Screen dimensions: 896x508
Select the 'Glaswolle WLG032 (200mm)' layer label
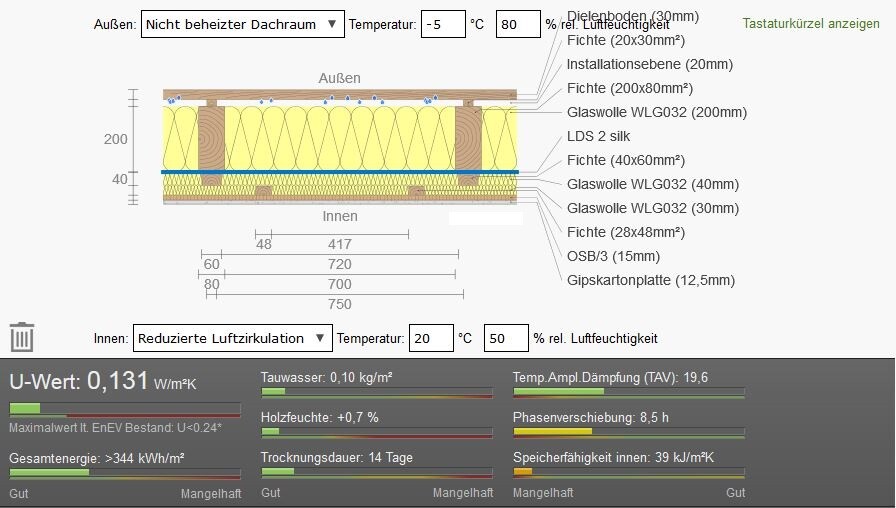(x=656, y=112)
